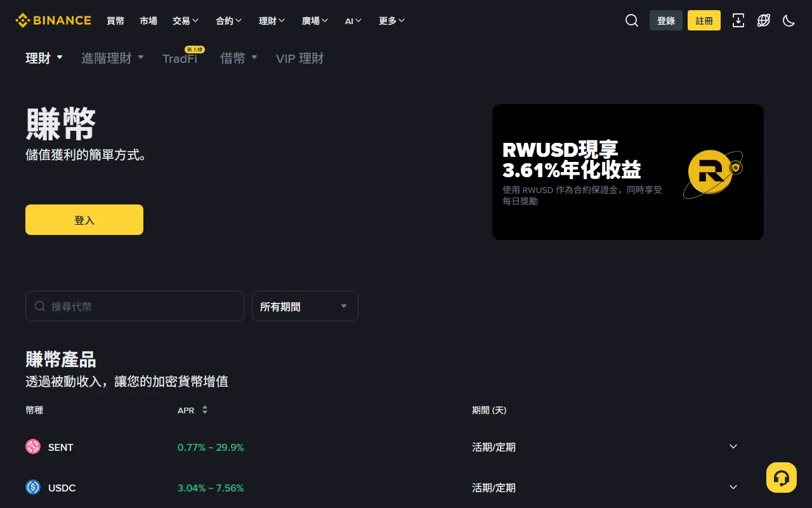This screenshot has height=508, width=812.
Task: Open the language globe icon
Action: coord(764,20)
